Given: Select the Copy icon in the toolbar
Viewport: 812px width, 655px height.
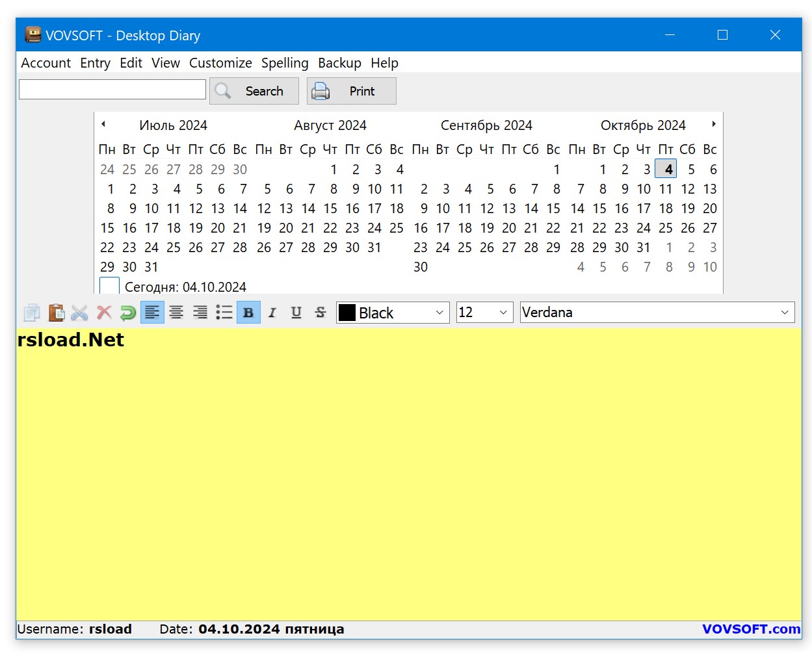Looking at the screenshot, I should [31, 312].
